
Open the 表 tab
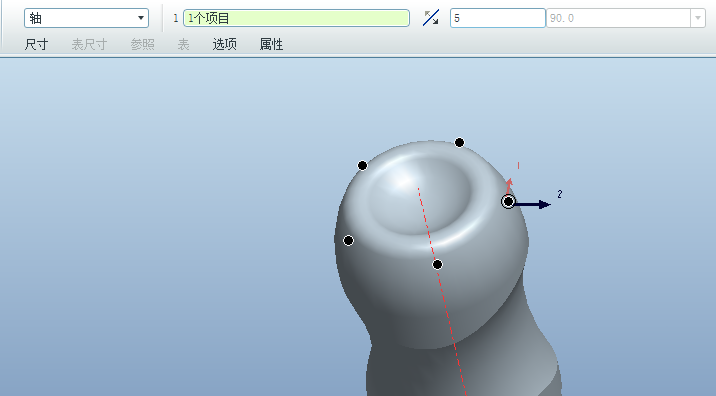click(183, 44)
